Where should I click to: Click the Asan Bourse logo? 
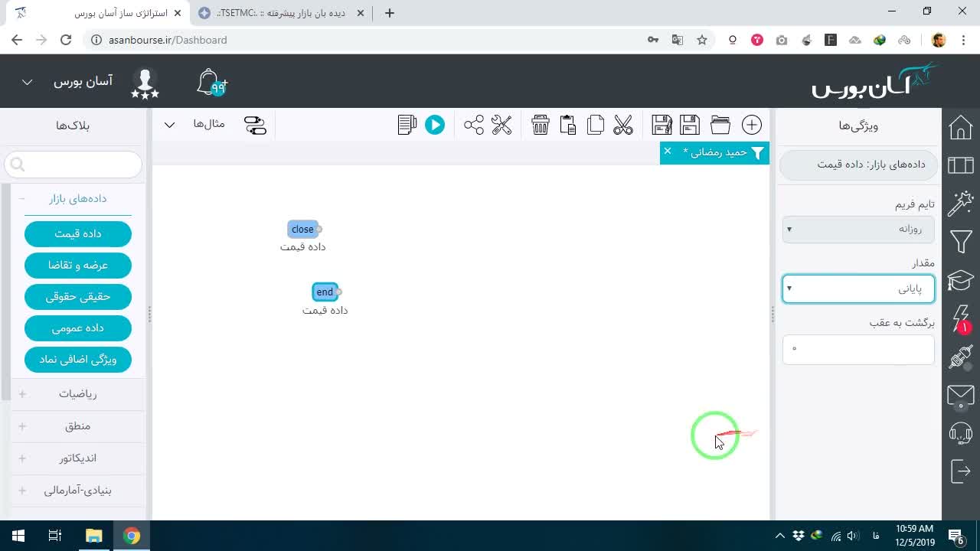[x=874, y=81]
